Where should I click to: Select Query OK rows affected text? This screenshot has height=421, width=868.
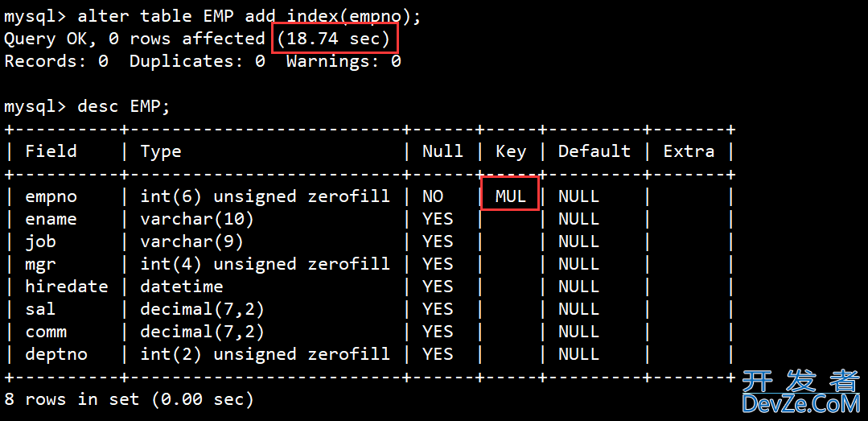point(134,39)
